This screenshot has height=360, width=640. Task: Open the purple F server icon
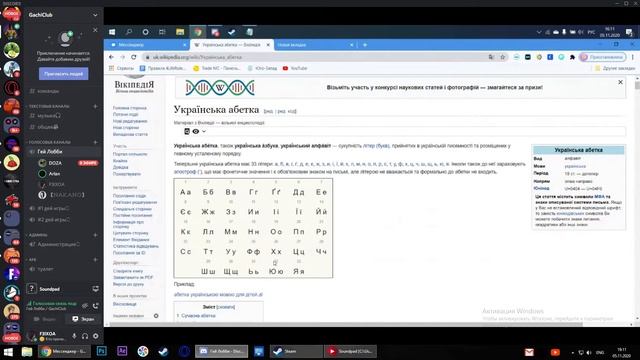[11, 274]
